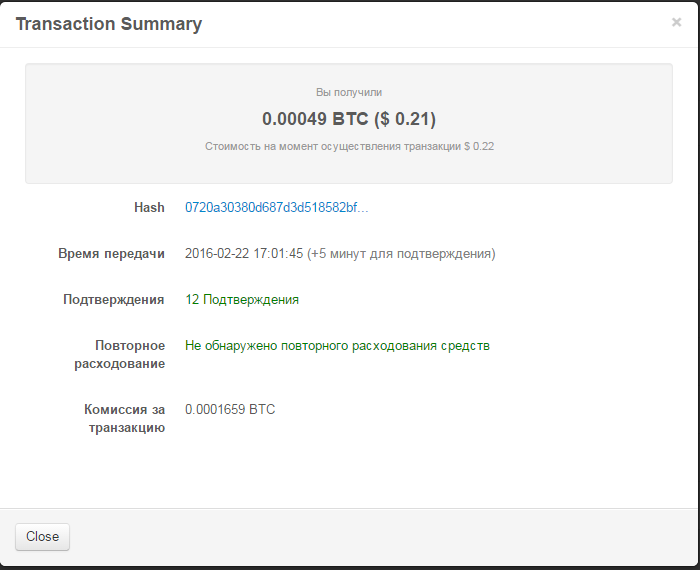Select the 0.0001659 BTC fee value
Image resolution: width=700 pixels, height=570 pixels.
click(230, 409)
